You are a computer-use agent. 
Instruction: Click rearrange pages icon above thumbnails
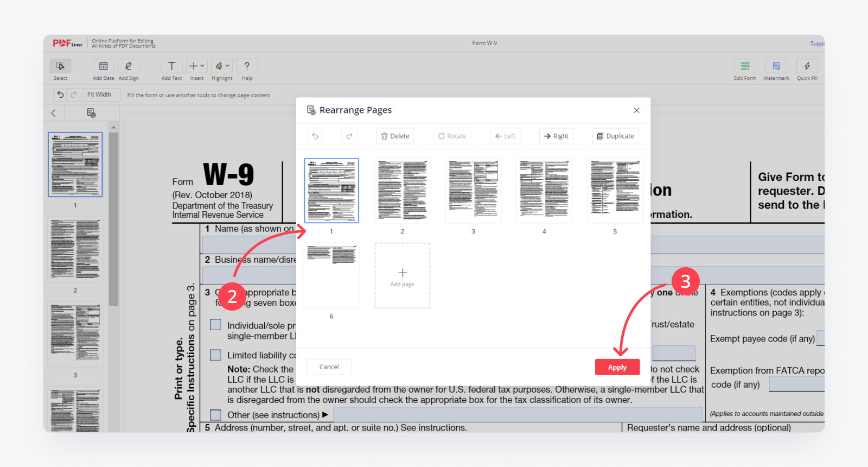[x=91, y=113]
